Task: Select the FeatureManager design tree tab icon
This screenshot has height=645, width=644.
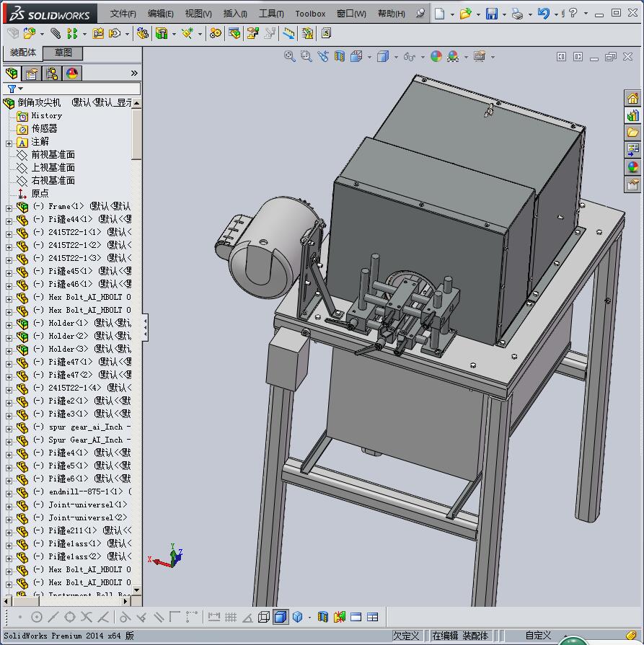Action: (12, 74)
